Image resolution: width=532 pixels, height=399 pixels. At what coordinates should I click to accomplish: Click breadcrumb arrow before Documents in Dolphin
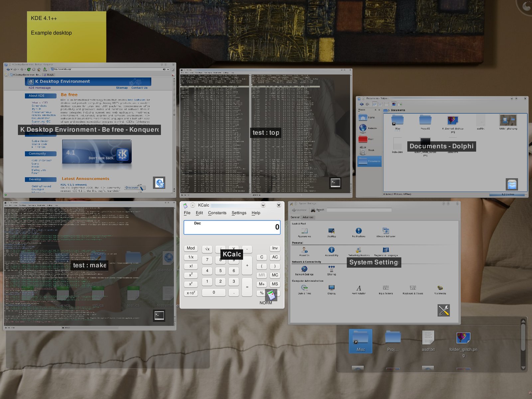point(389,110)
